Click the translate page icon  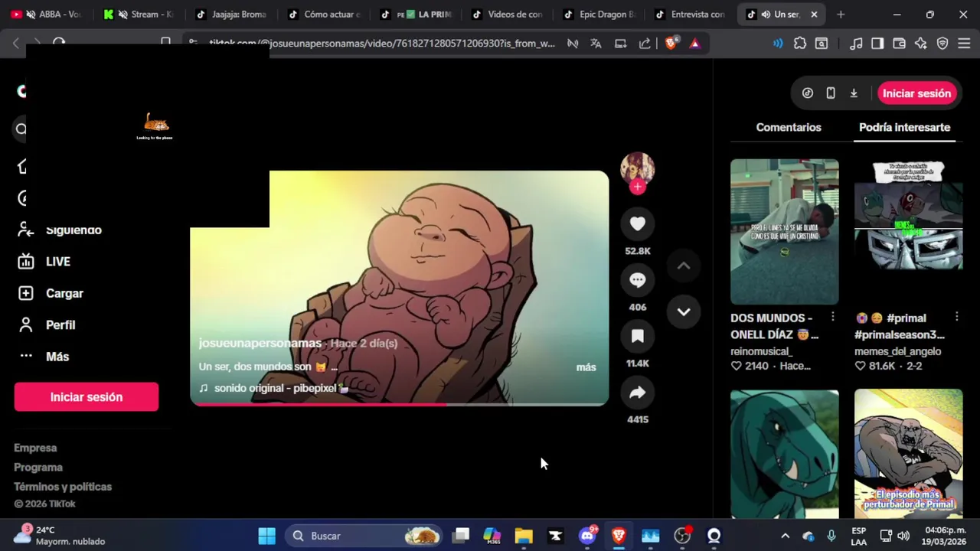pyautogui.click(x=596, y=44)
